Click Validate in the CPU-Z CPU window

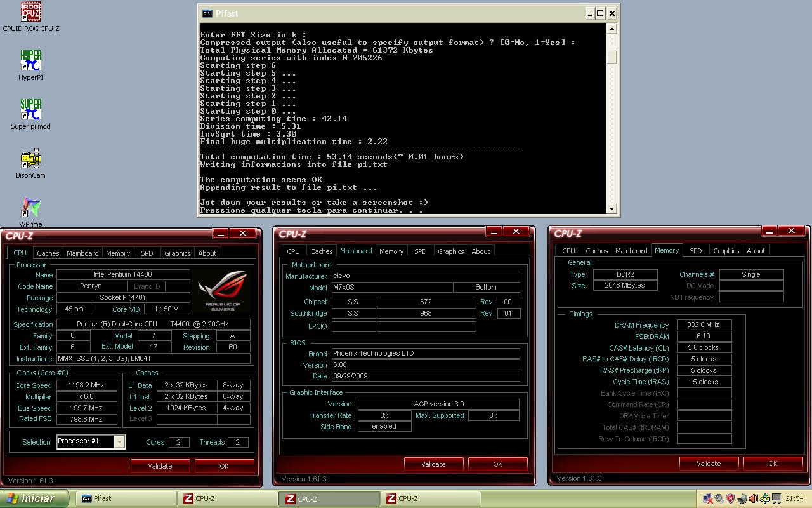160,465
